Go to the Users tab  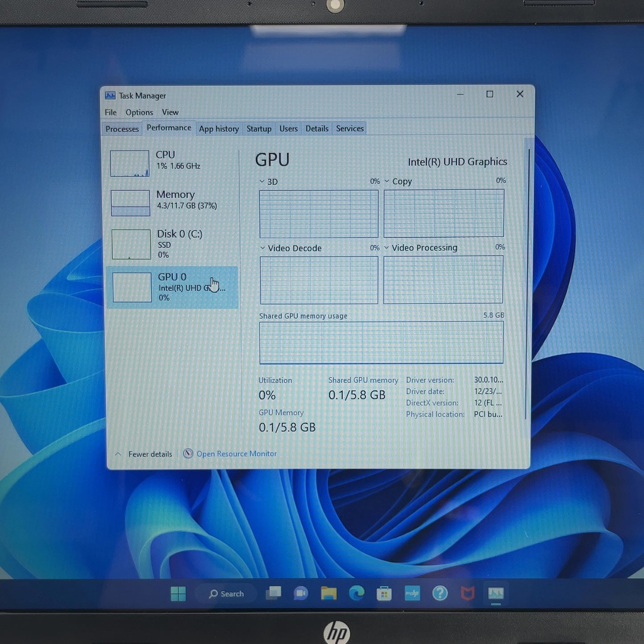(x=288, y=129)
